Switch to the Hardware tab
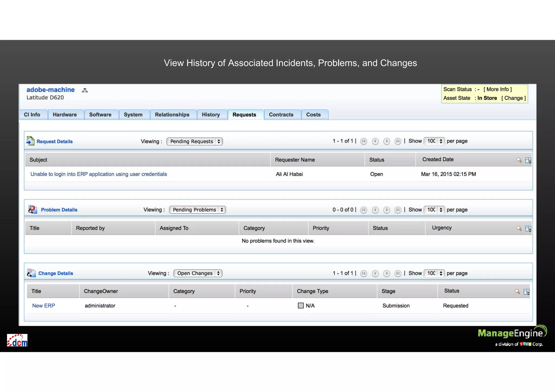The image size is (555, 392). 66,115
